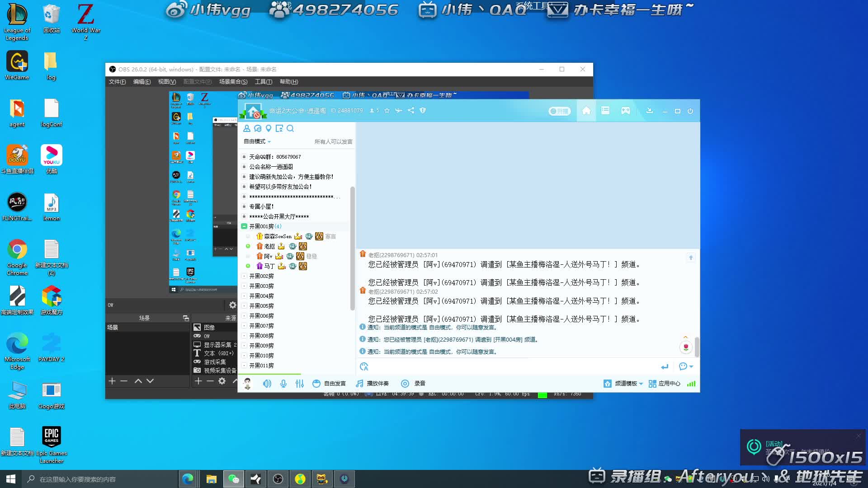
Task: Toggle the 开播 broadcast switch
Action: [560, 111]
